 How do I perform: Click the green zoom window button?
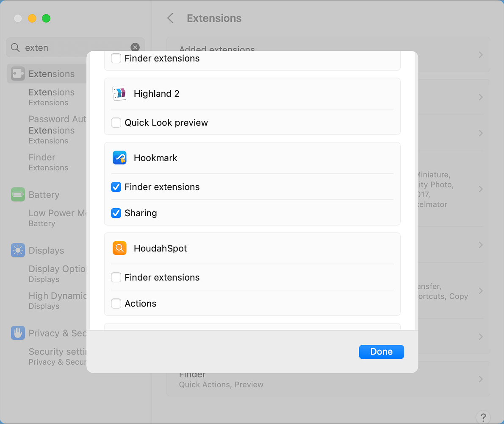tap(46, 18)
